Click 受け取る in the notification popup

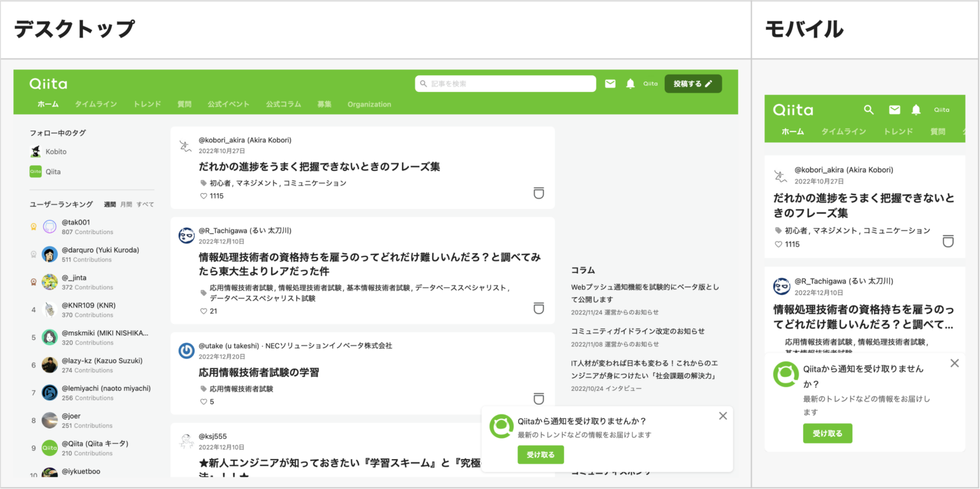pos(540,455)
